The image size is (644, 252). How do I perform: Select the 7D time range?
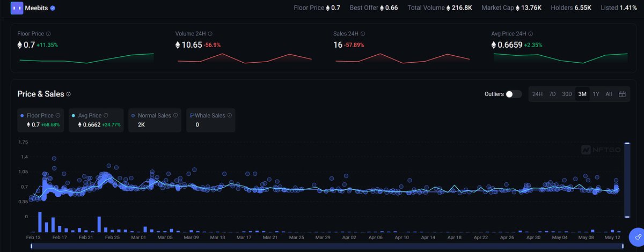(552, 94)
